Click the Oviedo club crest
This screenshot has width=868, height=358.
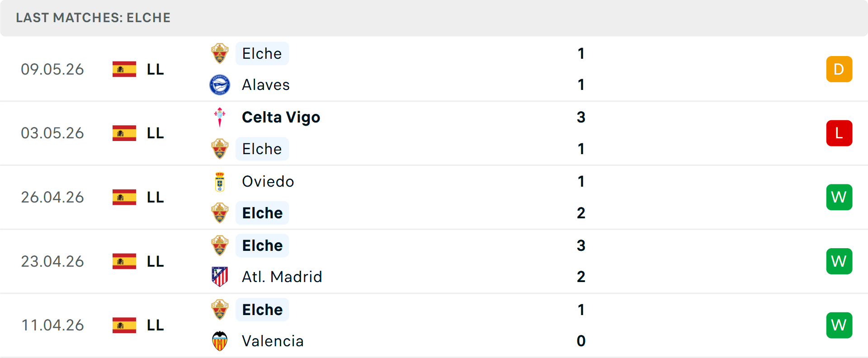click(220, 182)
